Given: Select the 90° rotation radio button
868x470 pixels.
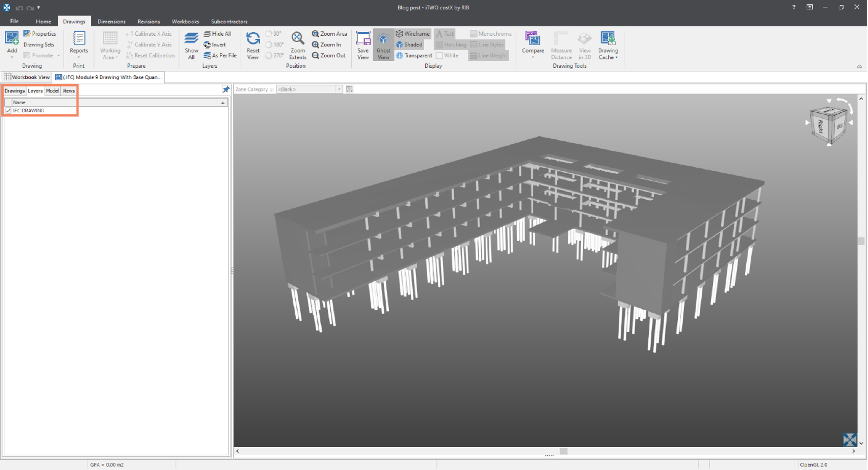Looking at the screenshot, I should pos(269,34).
